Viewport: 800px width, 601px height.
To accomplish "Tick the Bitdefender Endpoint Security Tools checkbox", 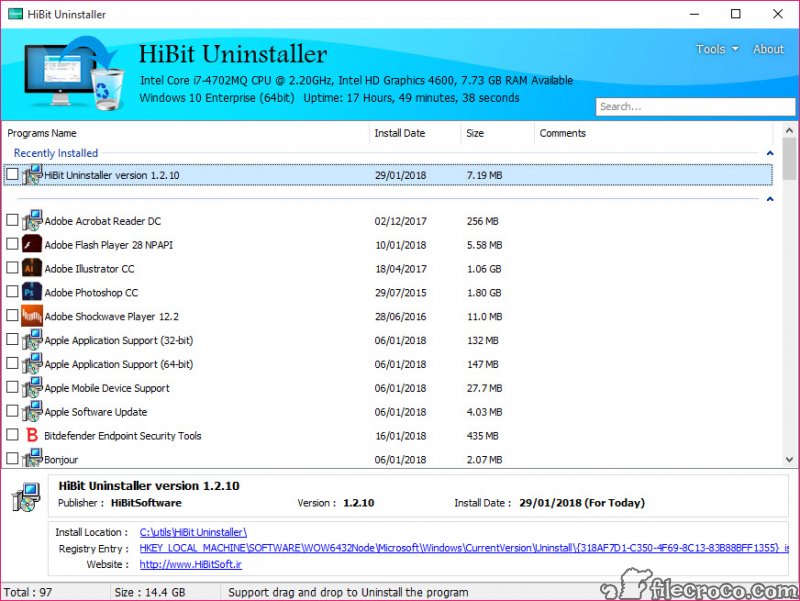I will [x=12, y=435].
